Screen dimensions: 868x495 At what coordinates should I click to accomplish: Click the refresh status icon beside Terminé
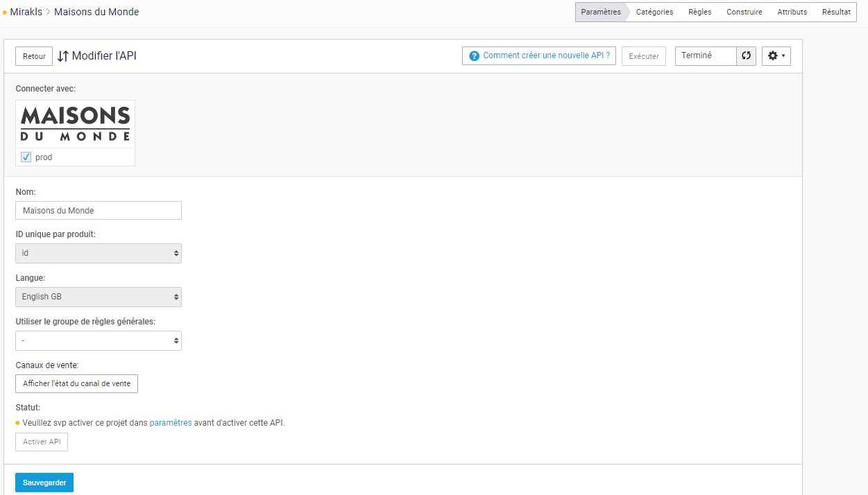click(746, 56)
